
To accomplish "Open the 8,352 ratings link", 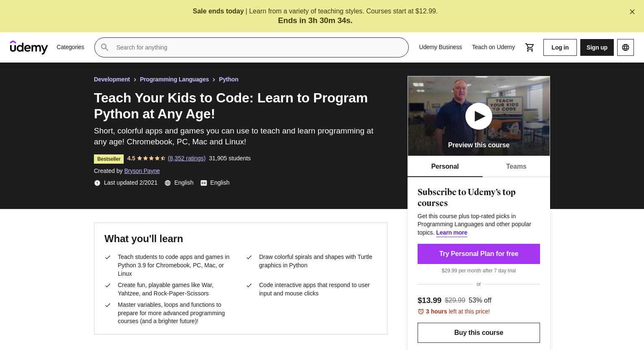I will [x=187, y=158].
